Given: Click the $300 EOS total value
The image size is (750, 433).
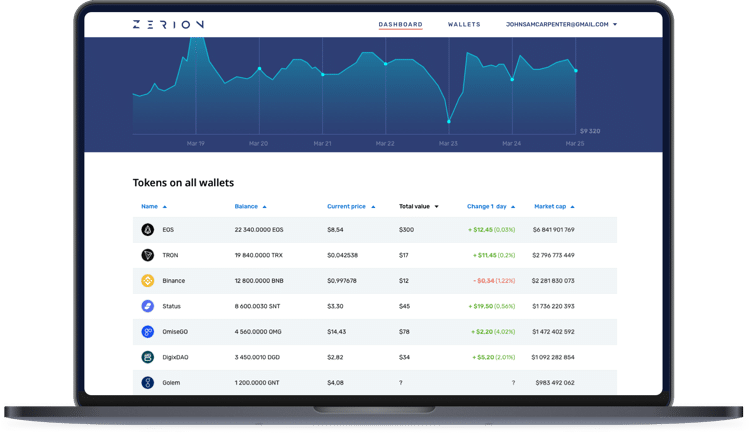Looking at the screenshot, I should click(407, 230).
